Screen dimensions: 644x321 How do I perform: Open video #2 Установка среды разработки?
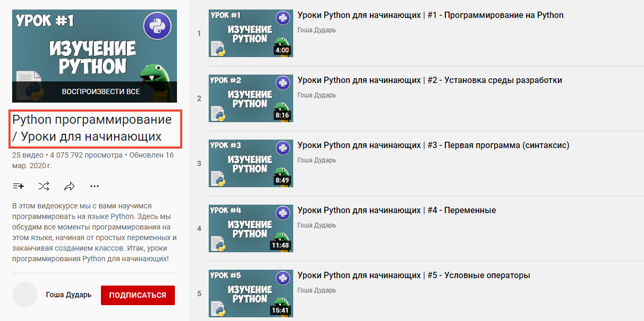pos(431,79)
